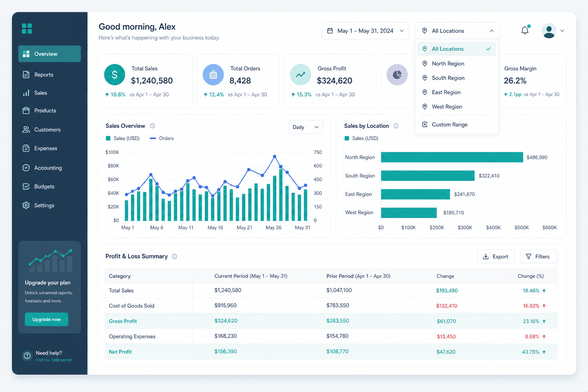Click the peak orders point on line chart
Screen dimensions: 588x392
click(274, 157)
